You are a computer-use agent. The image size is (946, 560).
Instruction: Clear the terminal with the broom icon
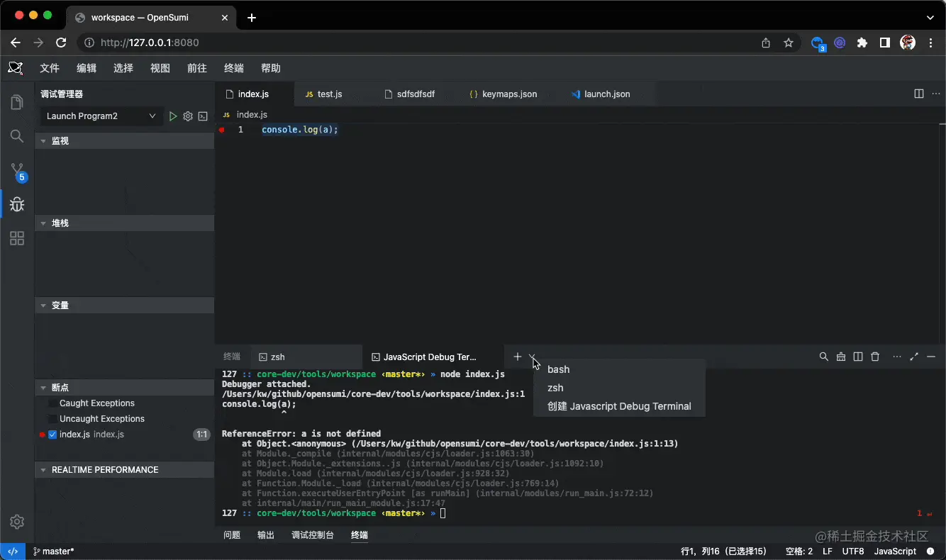(x=841, y=357)
